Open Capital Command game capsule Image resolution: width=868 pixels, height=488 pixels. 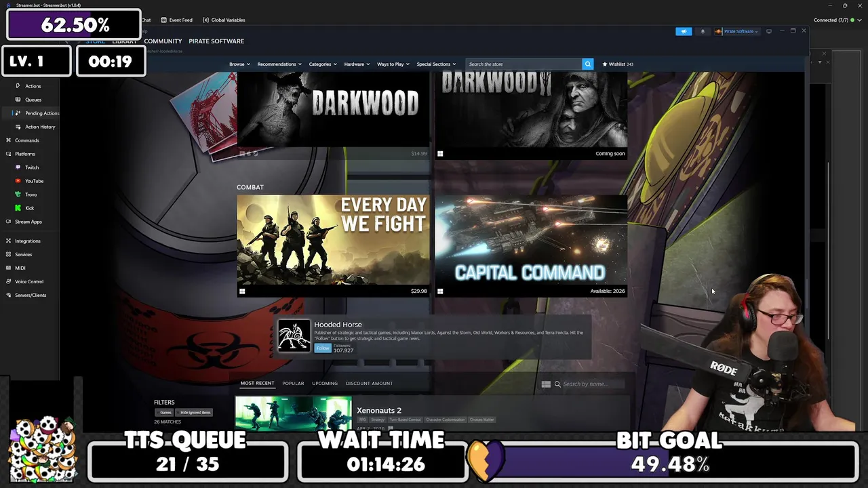pyautogui.click(x=531, y=245)
